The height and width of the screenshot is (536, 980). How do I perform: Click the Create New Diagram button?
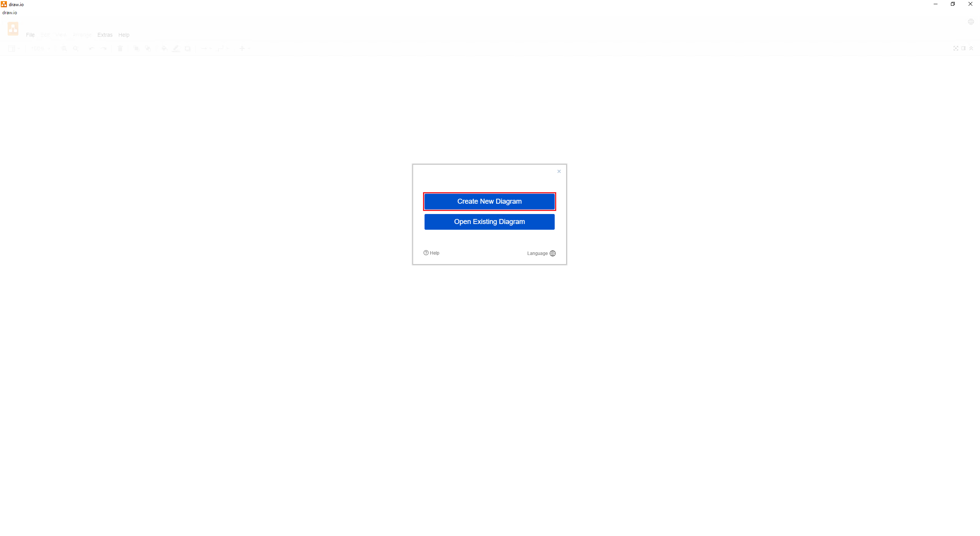pos(489,201)
